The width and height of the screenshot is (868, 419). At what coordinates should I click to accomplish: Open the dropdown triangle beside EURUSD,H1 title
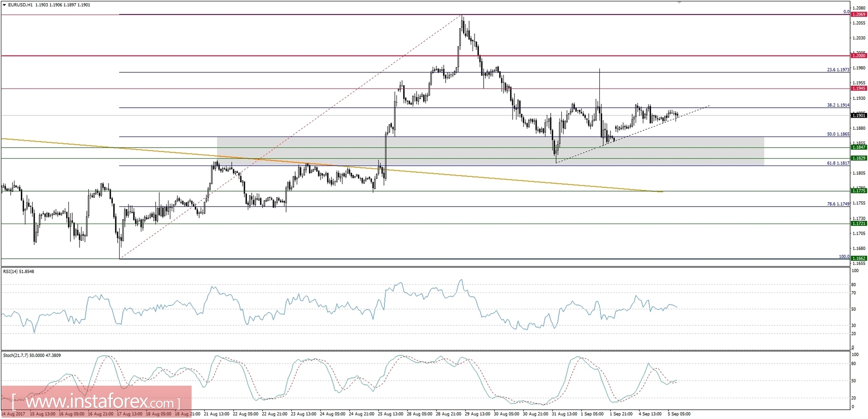pyautogui.click(x=4, y=5)
